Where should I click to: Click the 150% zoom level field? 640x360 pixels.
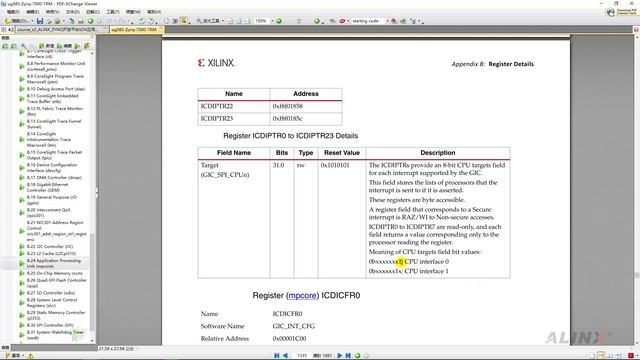[x=261, y=21]
